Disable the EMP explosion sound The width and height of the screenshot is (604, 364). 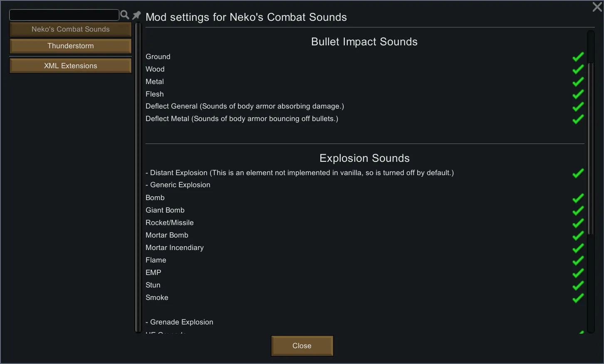(578, 273)
